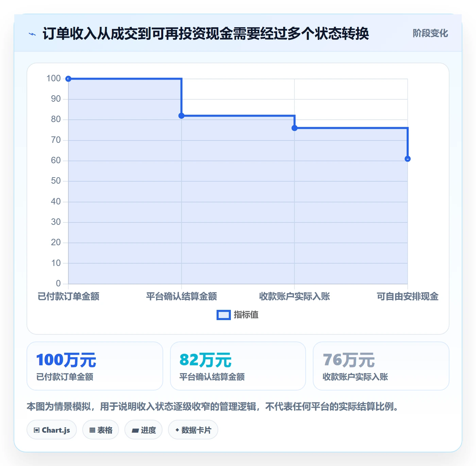Click the 已付款订单金额 caption under 100万元

click(65, 377)
